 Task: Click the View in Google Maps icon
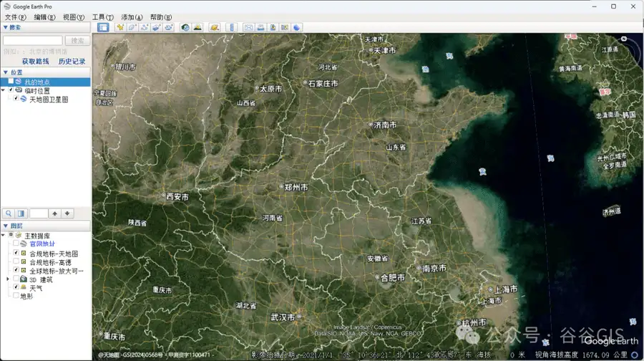click(285, 27)
